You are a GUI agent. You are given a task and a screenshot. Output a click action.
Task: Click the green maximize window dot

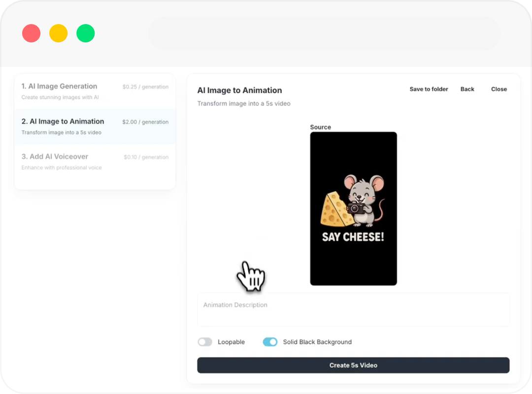click(85, 33)
